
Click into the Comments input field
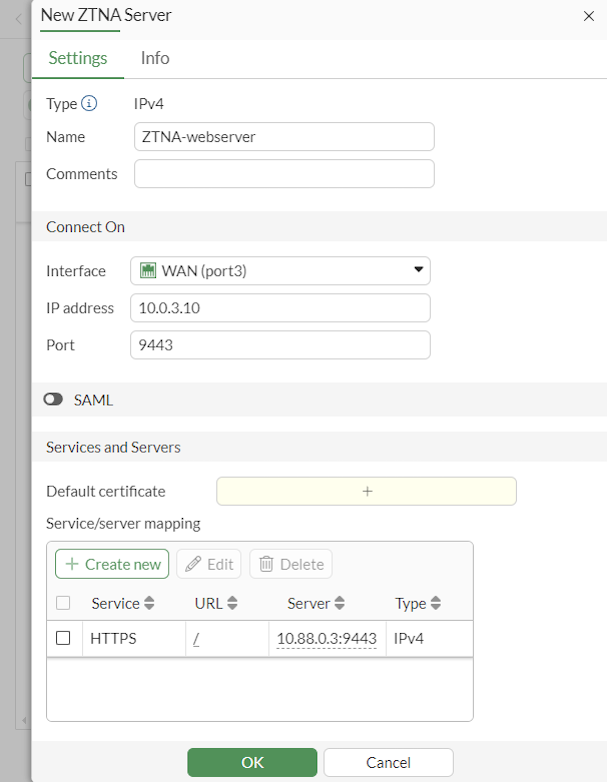click(284, 174)
